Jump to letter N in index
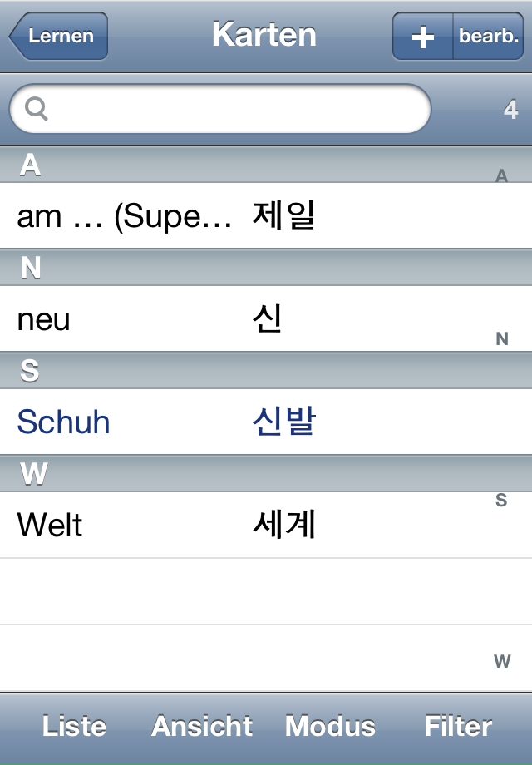The width and height of the screenshot is (532, 765). click(501, 339)
